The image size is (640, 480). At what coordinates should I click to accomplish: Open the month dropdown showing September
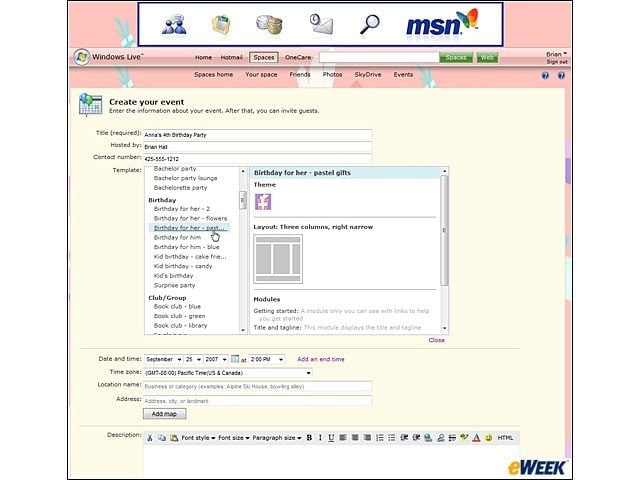(163, 359)
